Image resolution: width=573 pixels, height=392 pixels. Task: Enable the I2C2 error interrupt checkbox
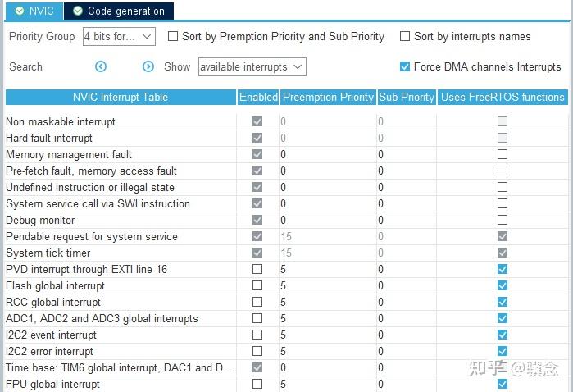(x=257, y=351)
